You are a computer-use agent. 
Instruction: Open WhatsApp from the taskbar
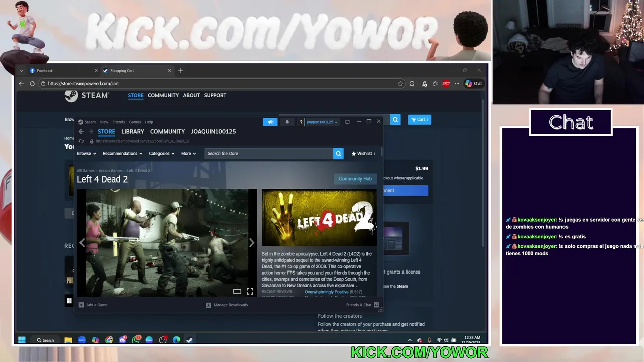pos(136,340)
